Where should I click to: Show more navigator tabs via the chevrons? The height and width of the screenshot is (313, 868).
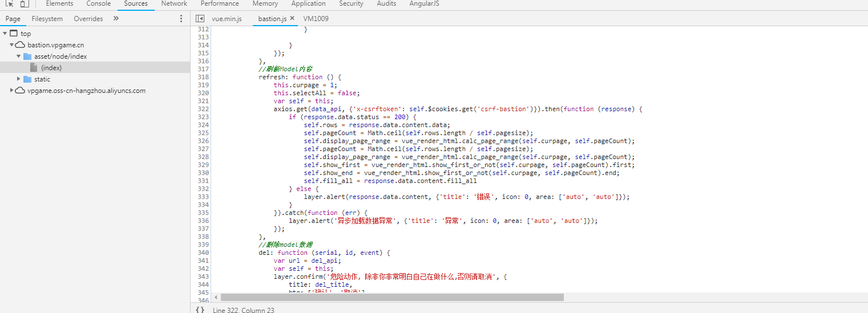116,19
